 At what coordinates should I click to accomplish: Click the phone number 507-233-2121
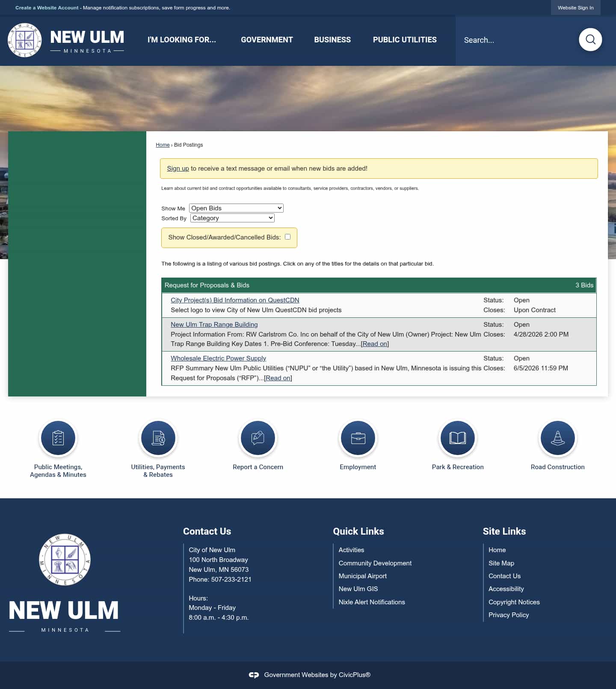point(231,580)
